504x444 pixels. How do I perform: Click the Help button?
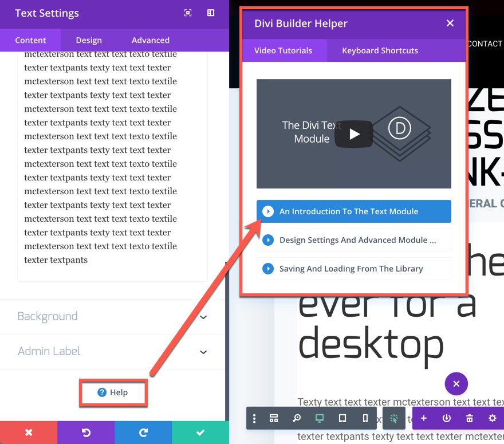pyautogui.click(x=113, y=392)
